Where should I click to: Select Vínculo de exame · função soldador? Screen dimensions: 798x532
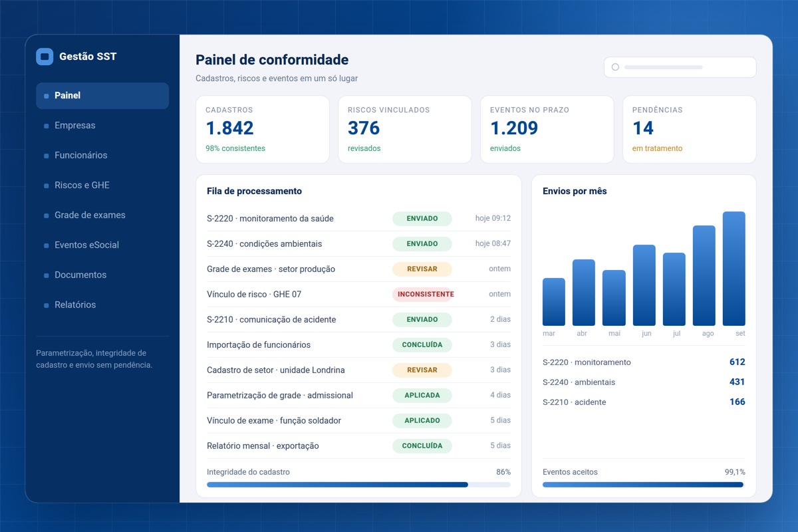click(x=358, y=421)
